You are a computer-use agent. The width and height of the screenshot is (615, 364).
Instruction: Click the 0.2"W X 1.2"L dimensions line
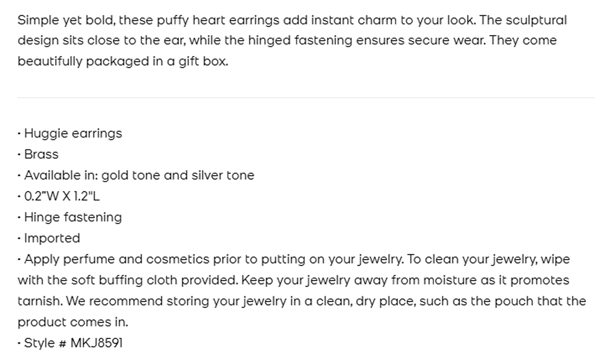point(61,196)
